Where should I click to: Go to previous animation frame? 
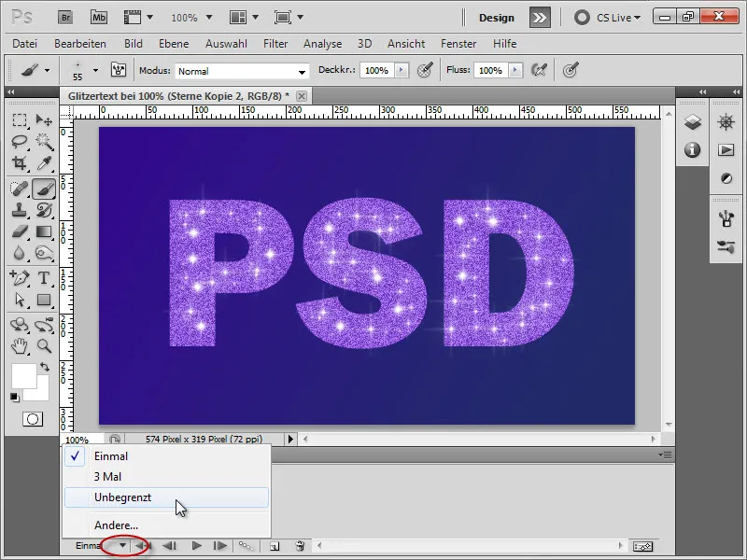[170, 546]
